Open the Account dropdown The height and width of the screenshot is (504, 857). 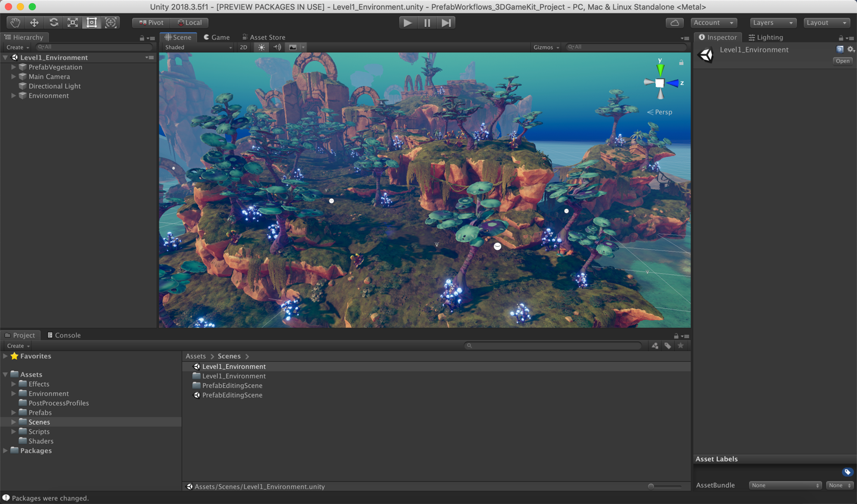click(714, 23)
